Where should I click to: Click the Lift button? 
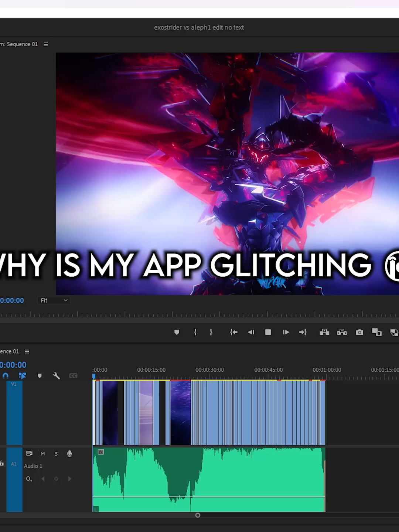(x=324, y=332)
